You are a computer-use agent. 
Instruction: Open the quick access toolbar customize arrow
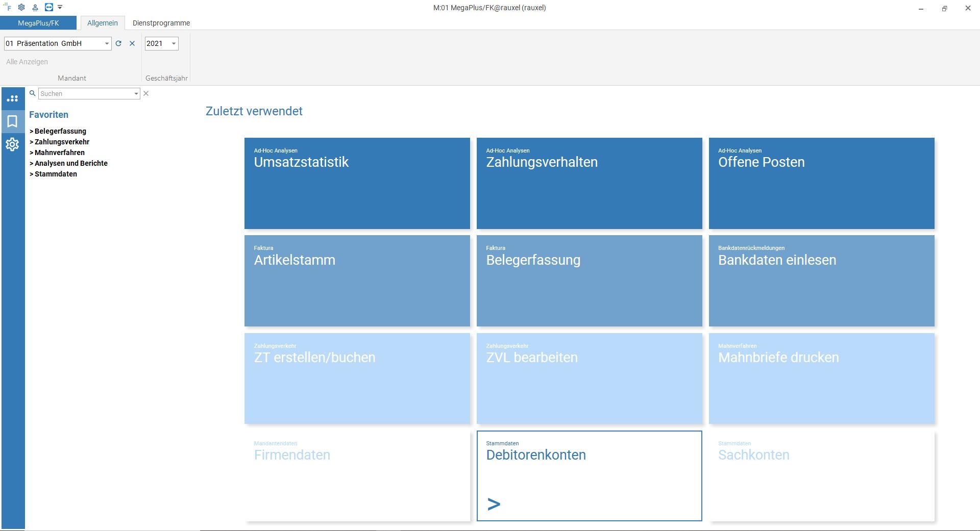[x=60, y=7]
